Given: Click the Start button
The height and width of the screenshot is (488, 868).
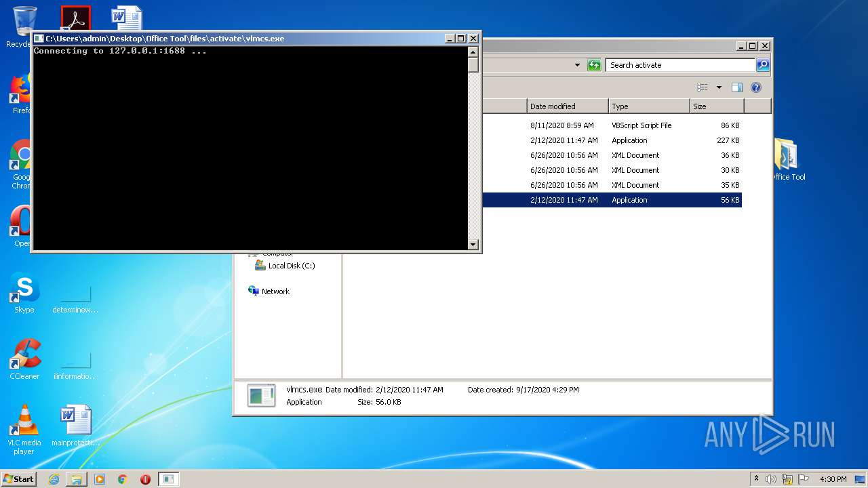Looking at the screenshot, I should tap(19, 479).
